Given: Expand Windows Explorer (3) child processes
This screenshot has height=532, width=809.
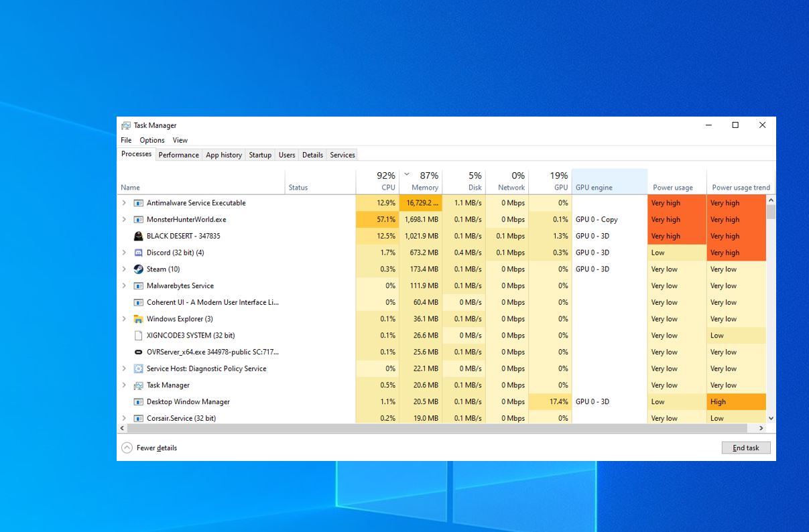Looking at the screenshot, I should [123, 318].
